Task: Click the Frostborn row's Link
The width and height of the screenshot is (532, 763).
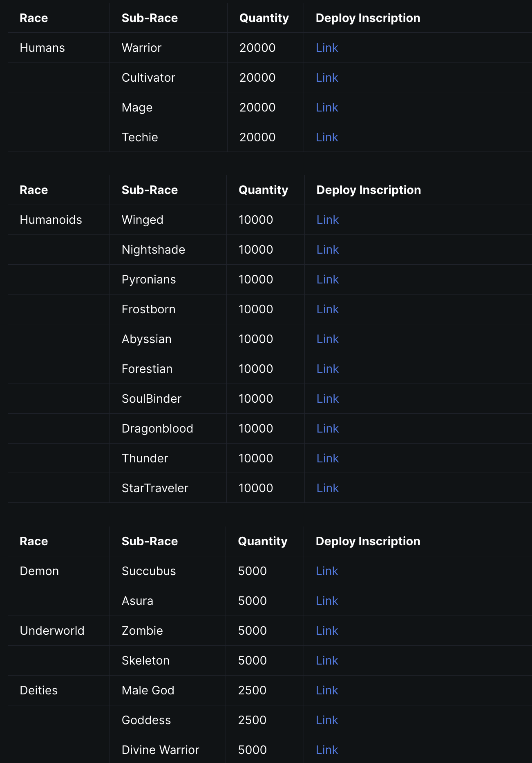Action: tap(328, 309)
